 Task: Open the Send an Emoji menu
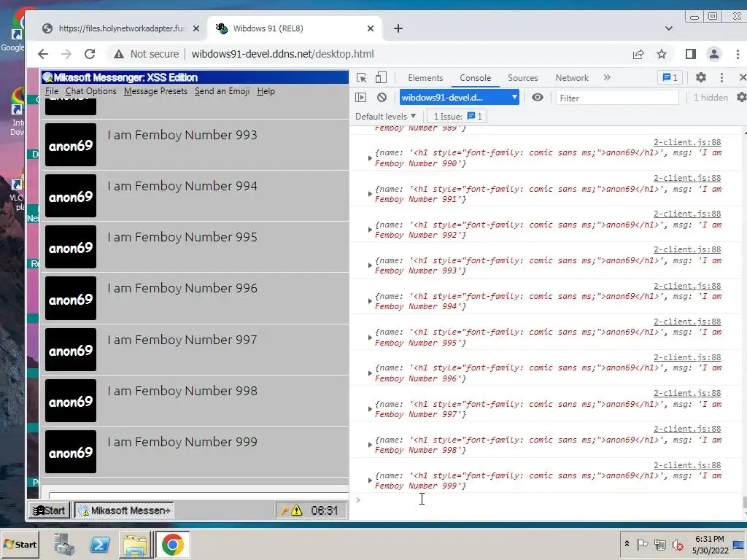(x=222, y=91)
